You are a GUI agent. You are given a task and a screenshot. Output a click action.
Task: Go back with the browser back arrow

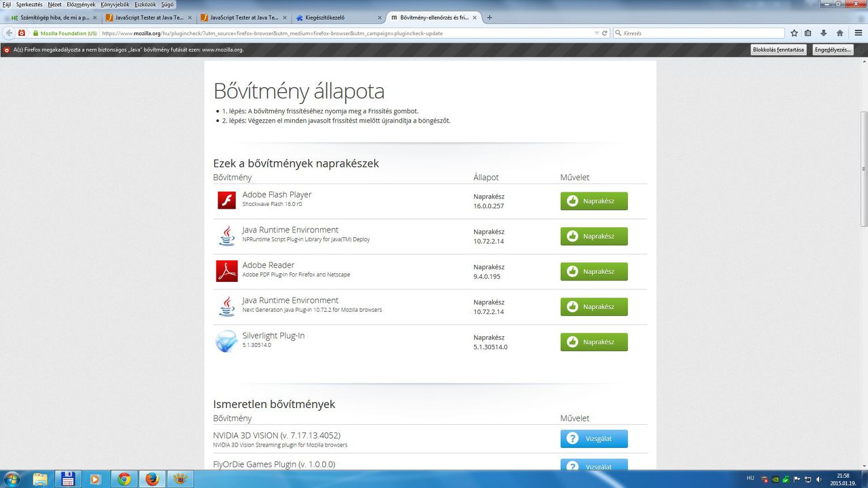pos(9,33)
